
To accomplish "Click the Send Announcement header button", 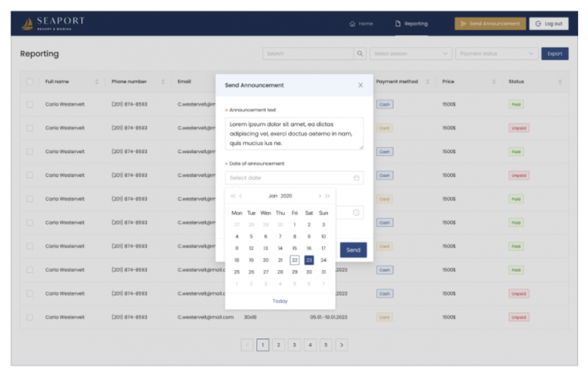I will [x=490, y=23].
